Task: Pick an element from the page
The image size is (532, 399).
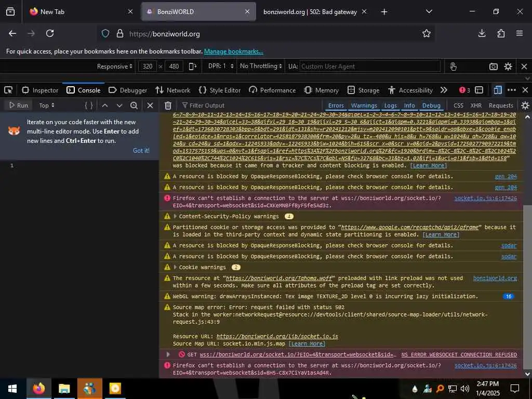Action: (8, 90)
